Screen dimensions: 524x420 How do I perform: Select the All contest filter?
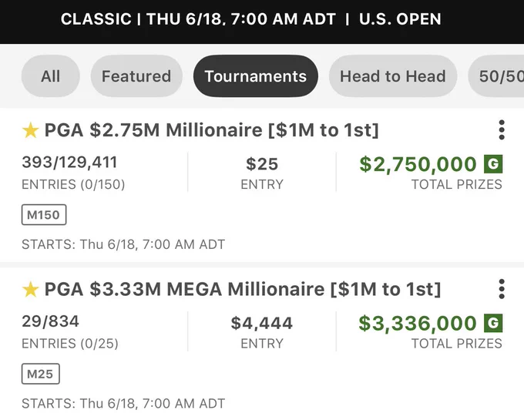tap(50, 76)
